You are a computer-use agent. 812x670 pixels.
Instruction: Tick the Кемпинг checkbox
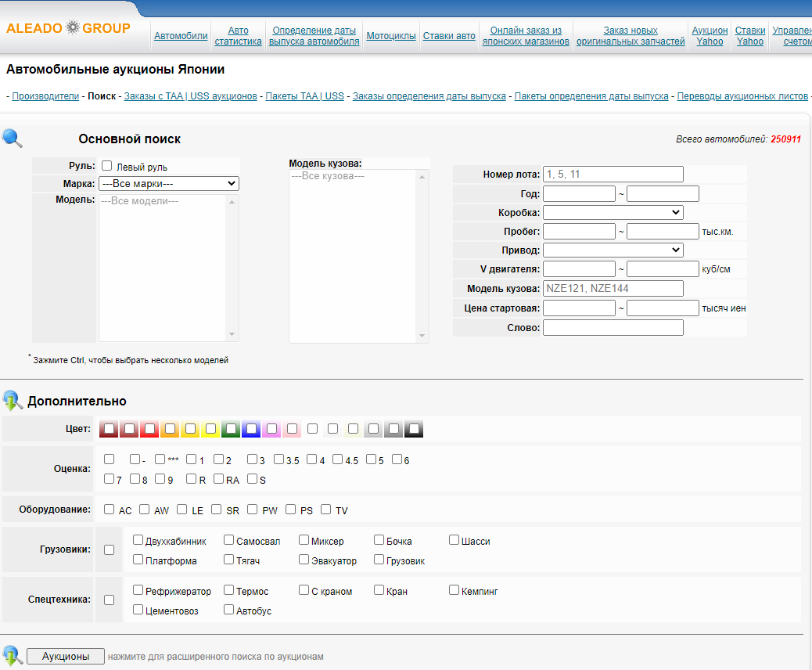[455, 590]
